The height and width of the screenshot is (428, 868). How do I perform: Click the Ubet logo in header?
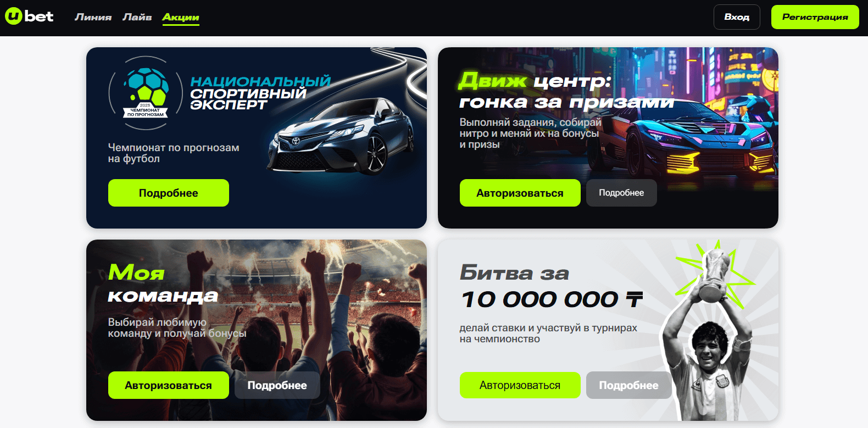click(x=29, y=16)
